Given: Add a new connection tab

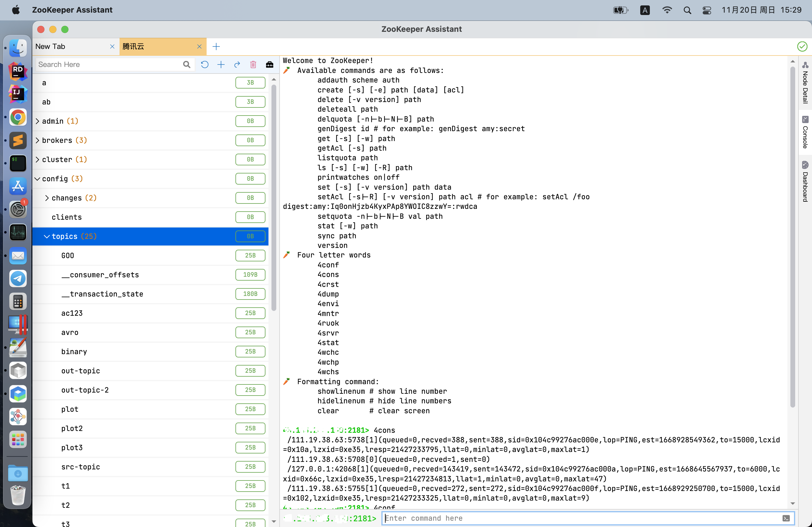Looking at the screenshot, I should 216,46.
